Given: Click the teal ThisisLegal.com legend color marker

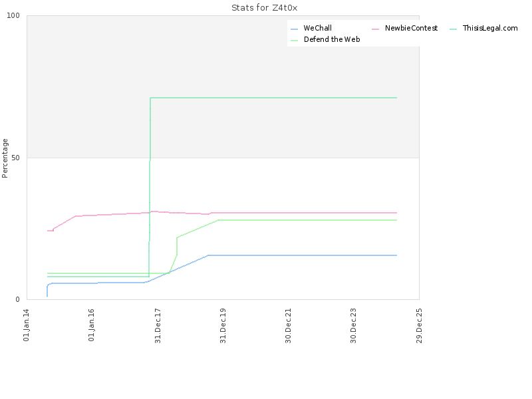Looking at the screenshot, I should pos(454,29).
